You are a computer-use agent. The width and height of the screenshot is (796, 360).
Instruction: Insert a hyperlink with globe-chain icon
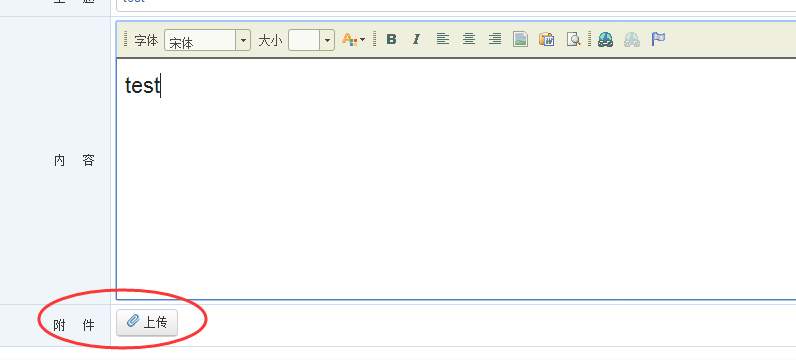click(605, 39)
